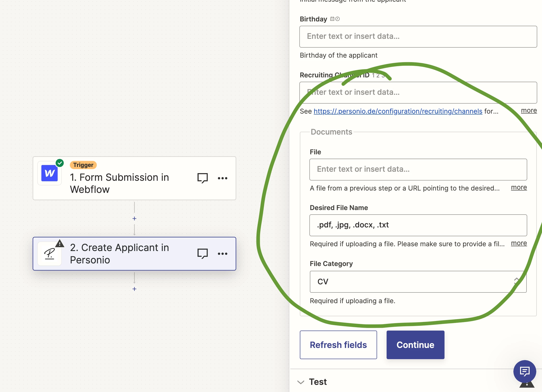Add a step after Create Applicant in Personio
This screenshot has height=392, width=542.
coord(134,289)
